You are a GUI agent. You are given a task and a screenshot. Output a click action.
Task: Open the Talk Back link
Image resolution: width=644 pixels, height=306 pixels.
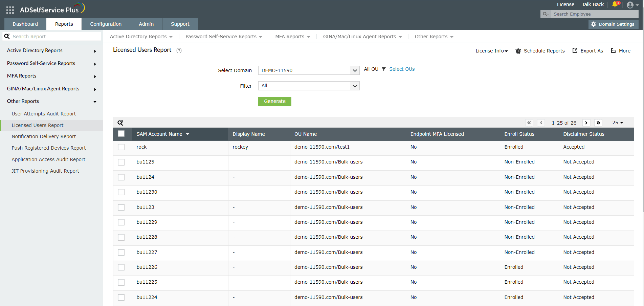593,4
